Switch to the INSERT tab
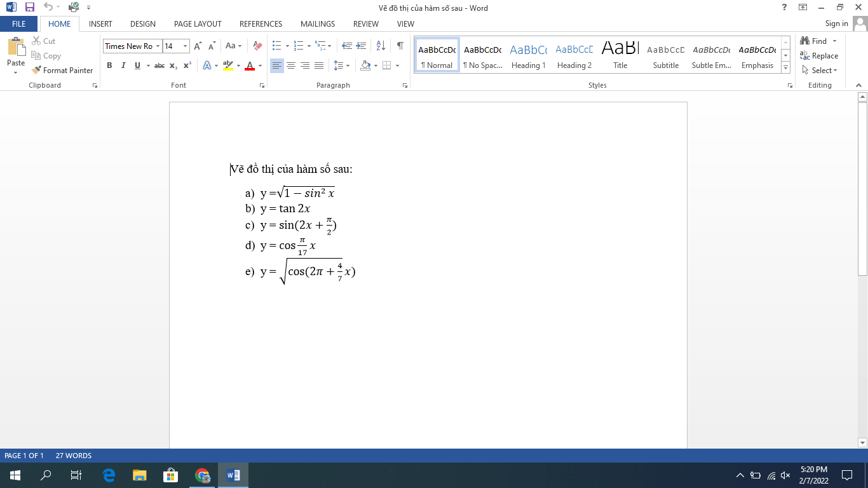This screenshot has height=488, width=868. [100, 24]
